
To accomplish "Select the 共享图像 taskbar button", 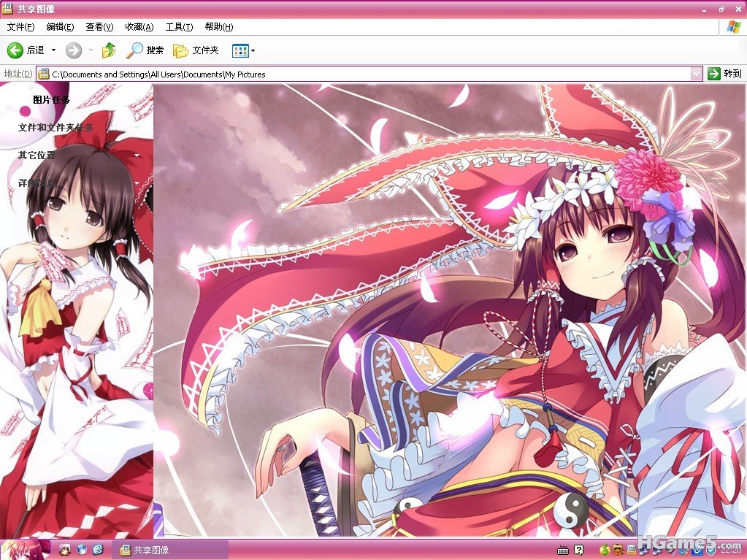I will coord(170,550).
